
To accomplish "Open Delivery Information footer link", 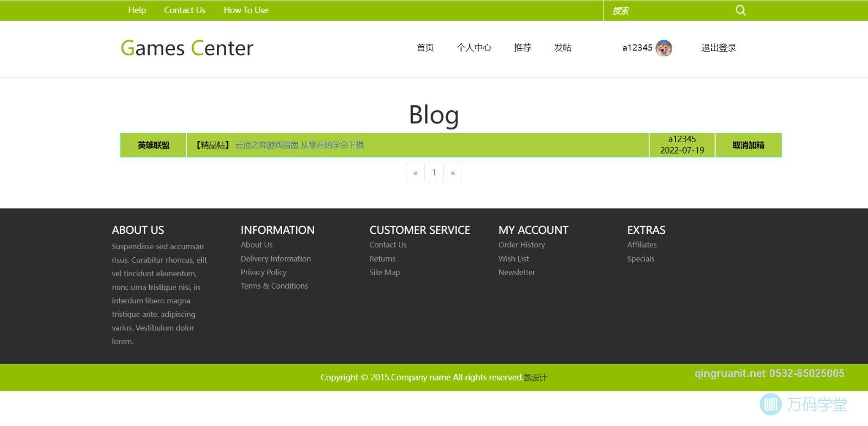I will coord(276,259).
